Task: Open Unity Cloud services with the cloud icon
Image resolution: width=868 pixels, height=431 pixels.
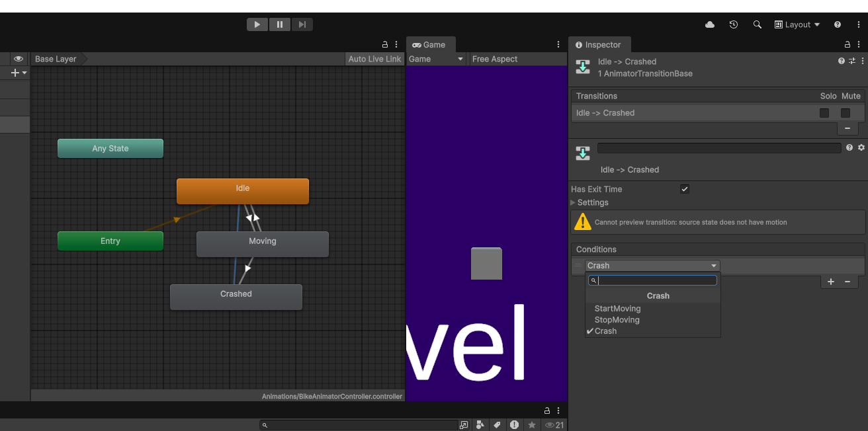Action: pyautogui.click(x=710, y=24)
